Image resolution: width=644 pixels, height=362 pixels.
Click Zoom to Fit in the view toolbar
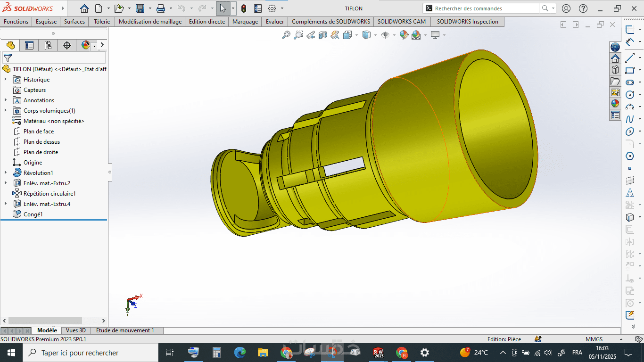286,35
